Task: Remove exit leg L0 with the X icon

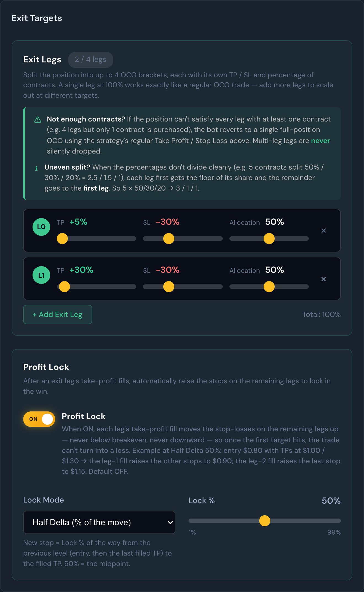Action: point(323,231)
